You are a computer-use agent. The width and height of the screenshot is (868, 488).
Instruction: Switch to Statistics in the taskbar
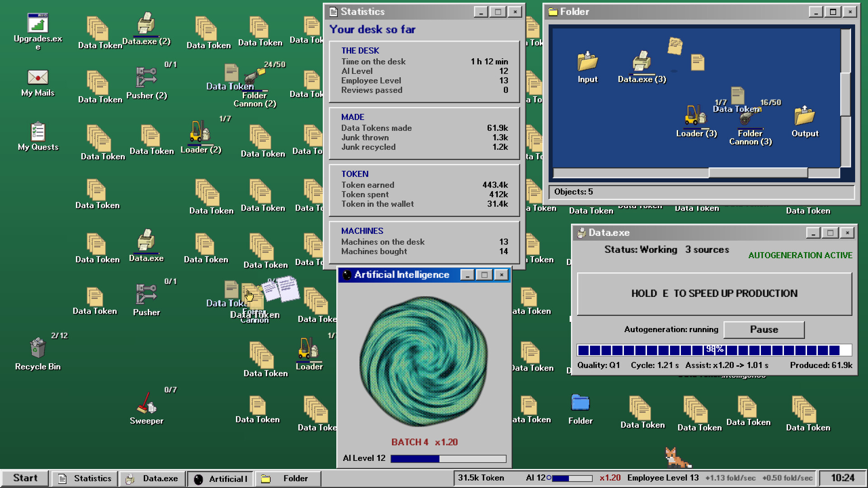click(x=85, y=479)
